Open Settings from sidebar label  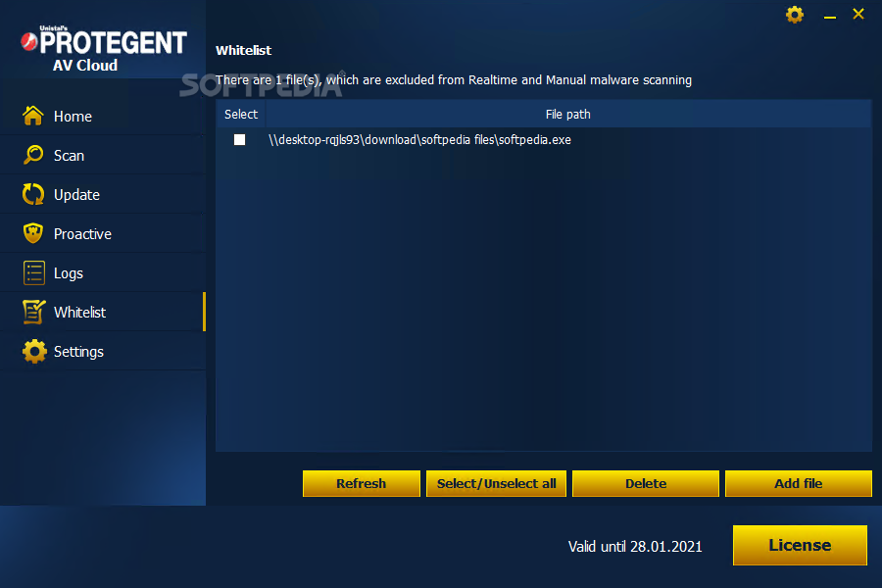coord(78,352)
